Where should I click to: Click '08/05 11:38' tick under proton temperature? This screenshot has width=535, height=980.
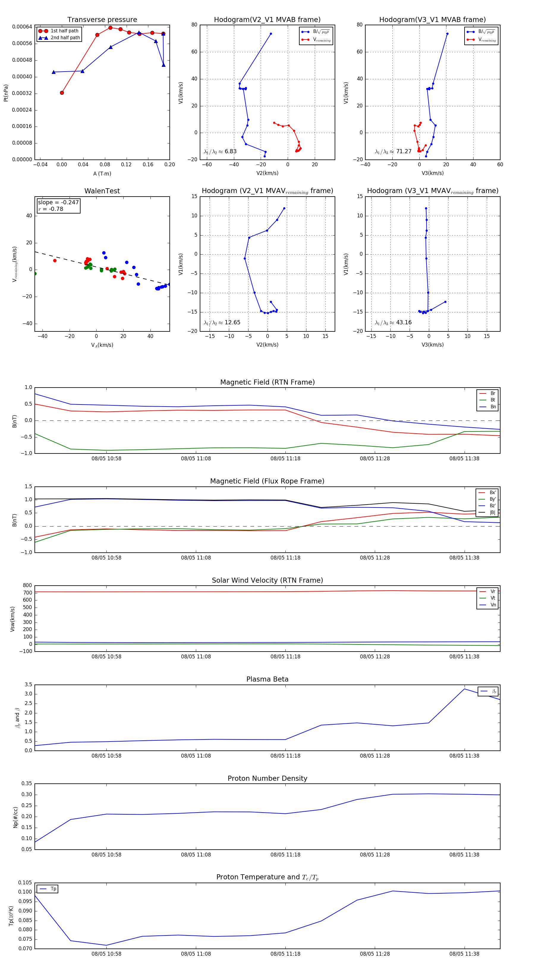[464, 954]
